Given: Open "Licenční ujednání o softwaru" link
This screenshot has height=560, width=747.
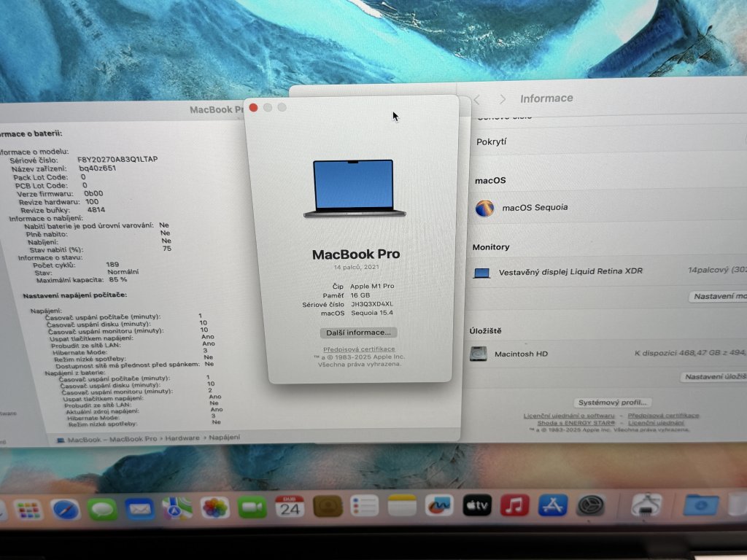Looking at the screenshot, I should click(x=569, y=416).
